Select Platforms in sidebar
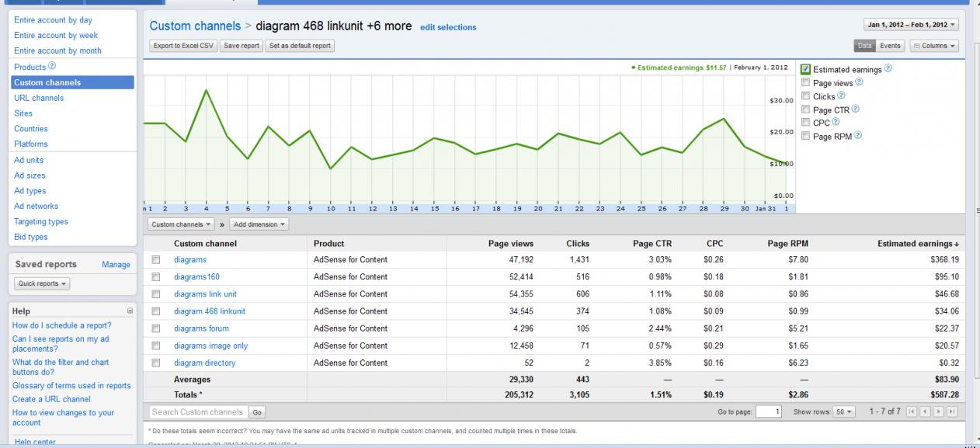Screen dimensions: 980x448 click(31, 144)
